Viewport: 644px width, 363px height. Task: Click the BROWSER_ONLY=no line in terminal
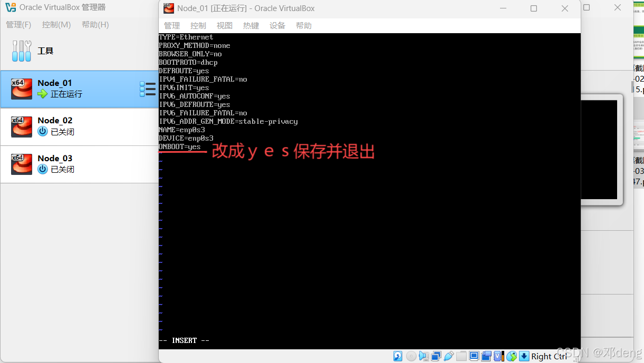point(190,54)
